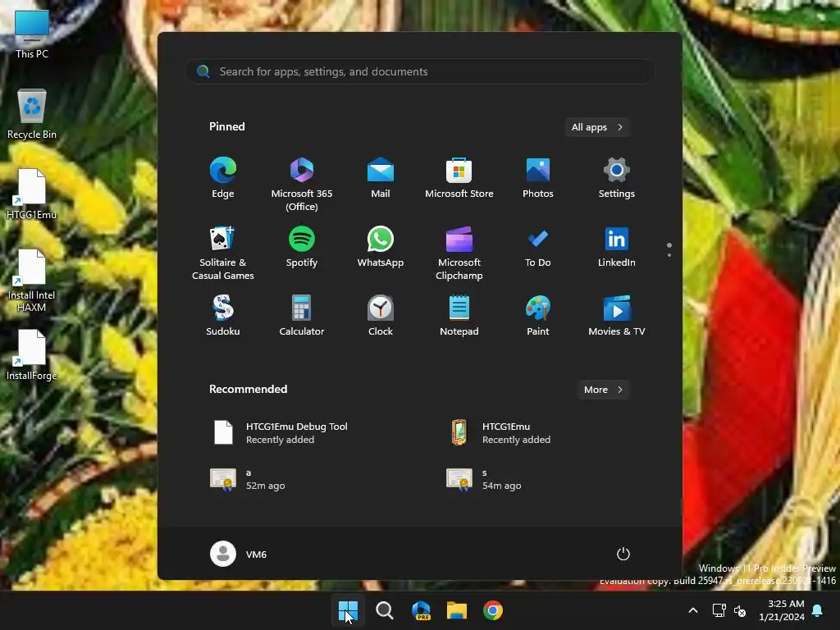
Task: Expand All apps list
Action: (x=597, y=127)
